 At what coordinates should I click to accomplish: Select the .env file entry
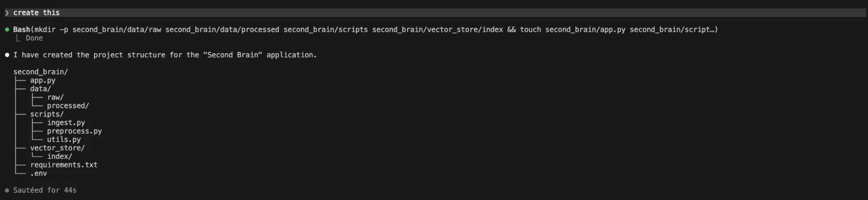39,173
